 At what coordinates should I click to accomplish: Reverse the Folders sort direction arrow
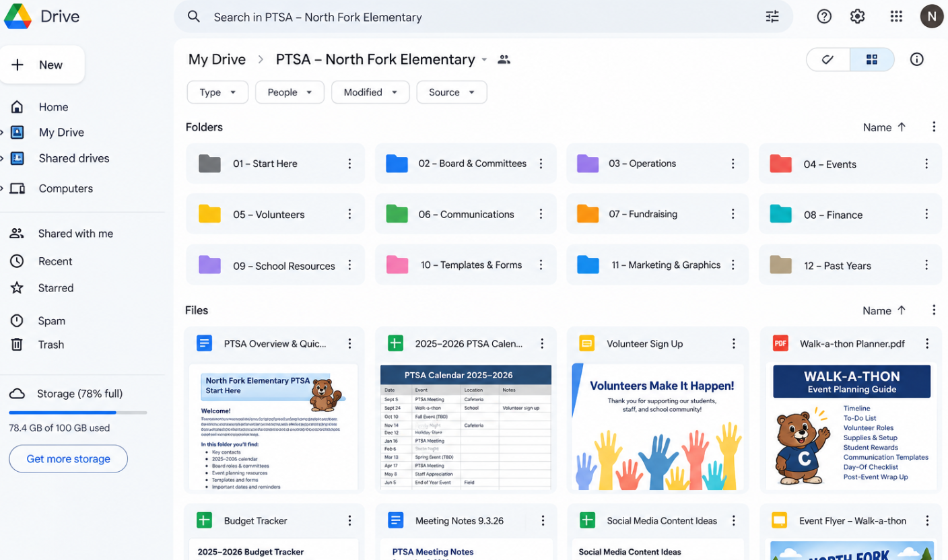(x=902, y=127)
